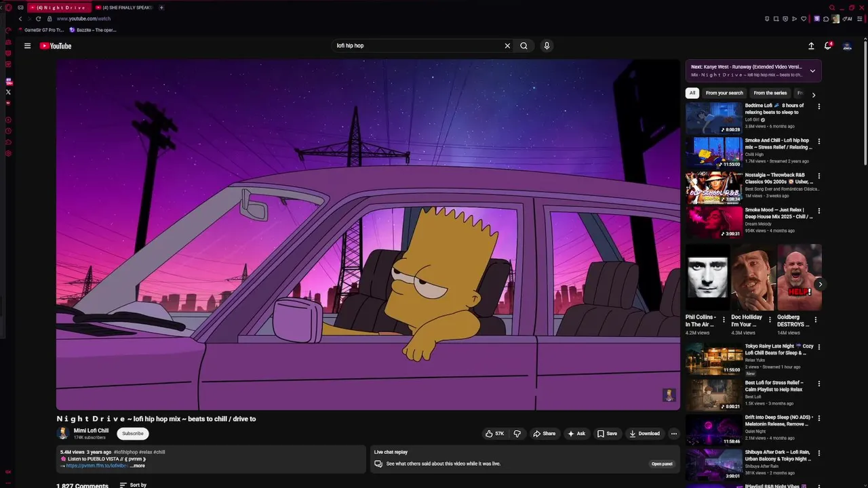The width and height of the screenshot is (868, 488).
Task: Click the YouTube logo
Action: 56,46
